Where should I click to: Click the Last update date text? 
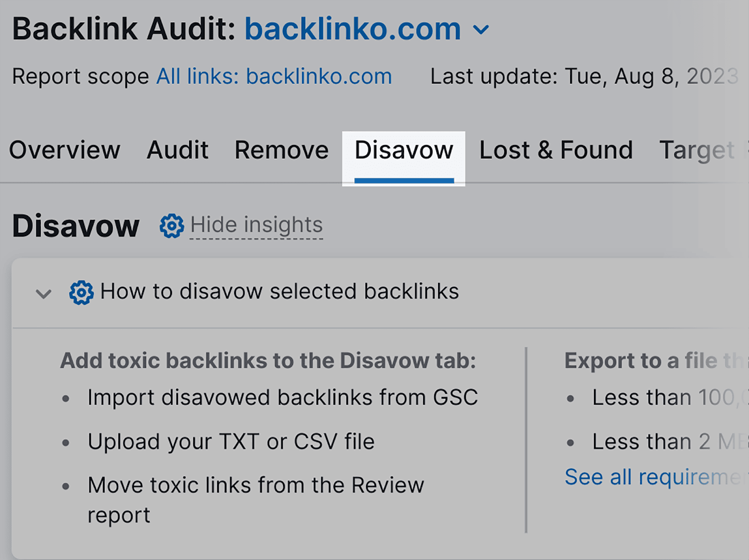(x=584, y=76)
